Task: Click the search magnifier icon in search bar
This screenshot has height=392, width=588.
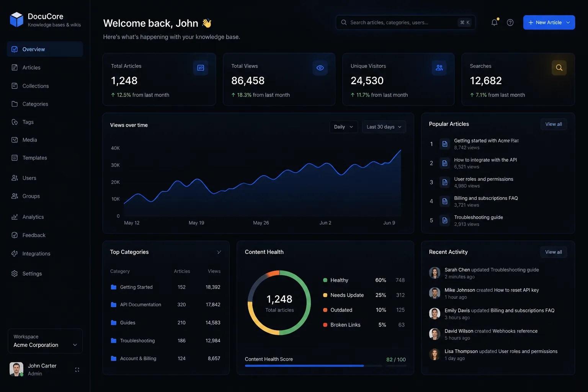Action: [x=344, y=23]
